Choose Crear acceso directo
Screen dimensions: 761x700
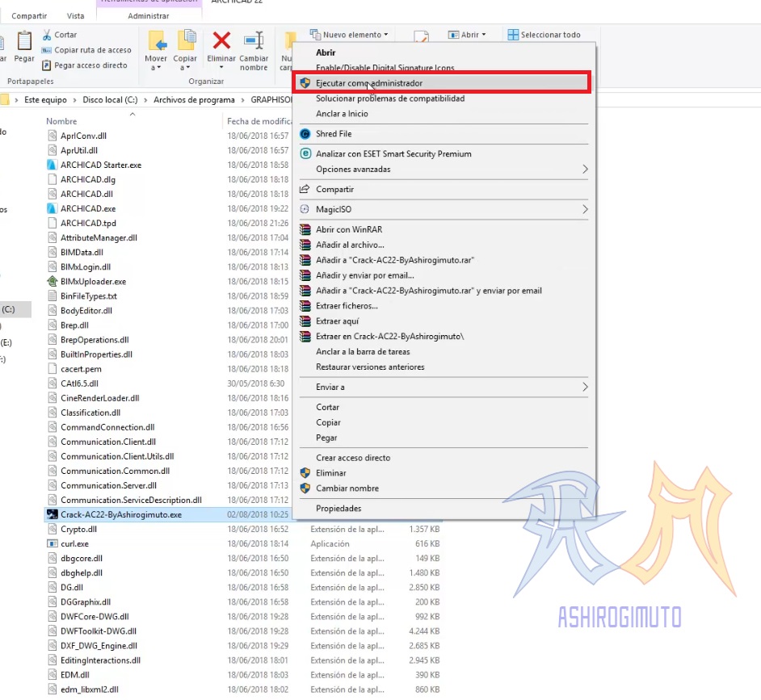(353, 458)
